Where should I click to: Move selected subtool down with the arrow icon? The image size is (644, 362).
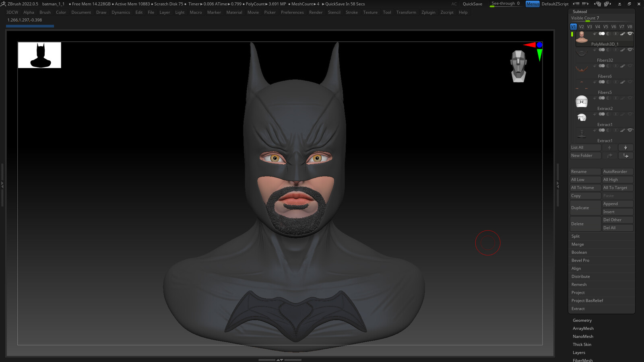(625, 148)
